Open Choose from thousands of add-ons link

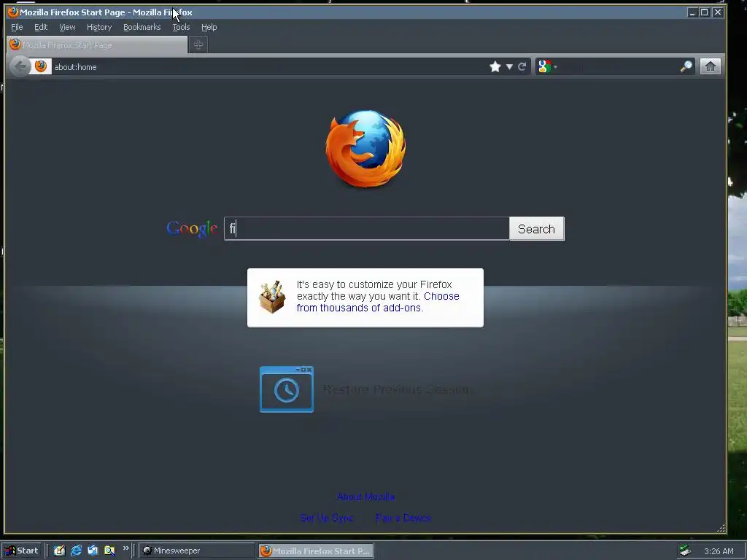click(x=378, y=302)
